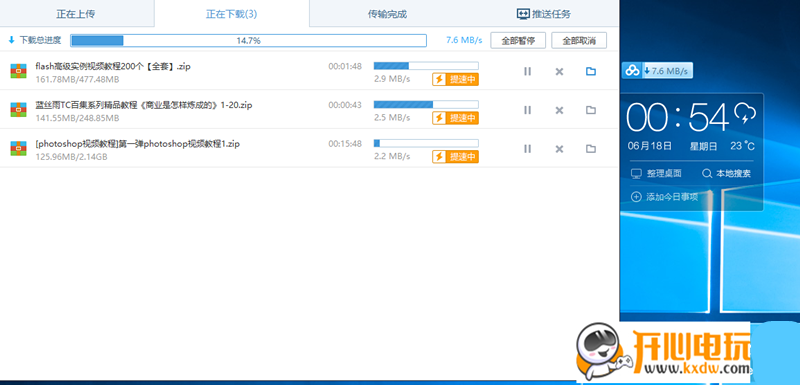The width and height of the screenshot is (800, 385).
Task: Open folder for flash高级实例视频教程 download
Action: coord(591,71)
